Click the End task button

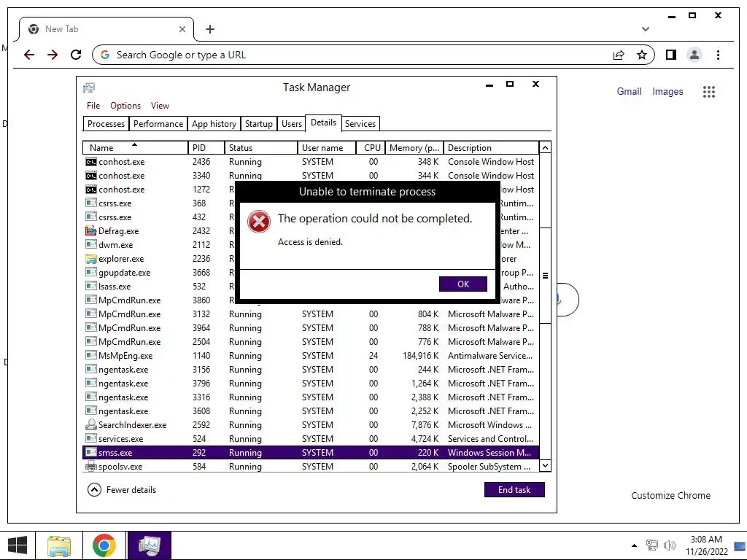(514, 489)
